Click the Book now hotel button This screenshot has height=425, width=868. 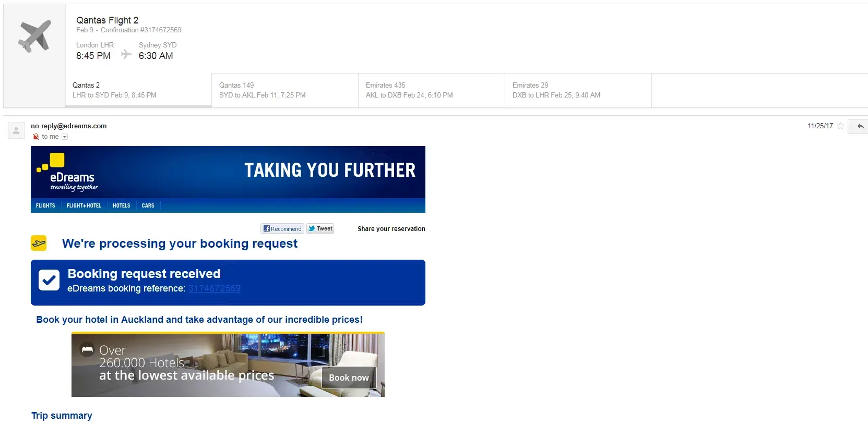click(x=349, y=378)
